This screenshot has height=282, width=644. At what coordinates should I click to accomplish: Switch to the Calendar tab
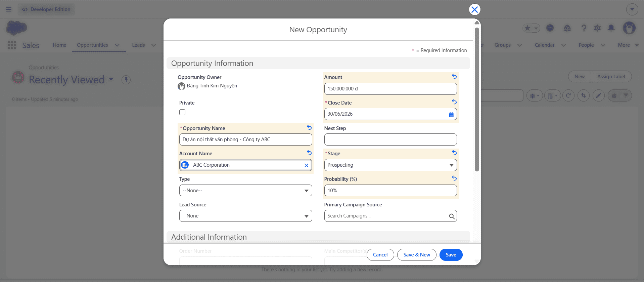[544, 45]
